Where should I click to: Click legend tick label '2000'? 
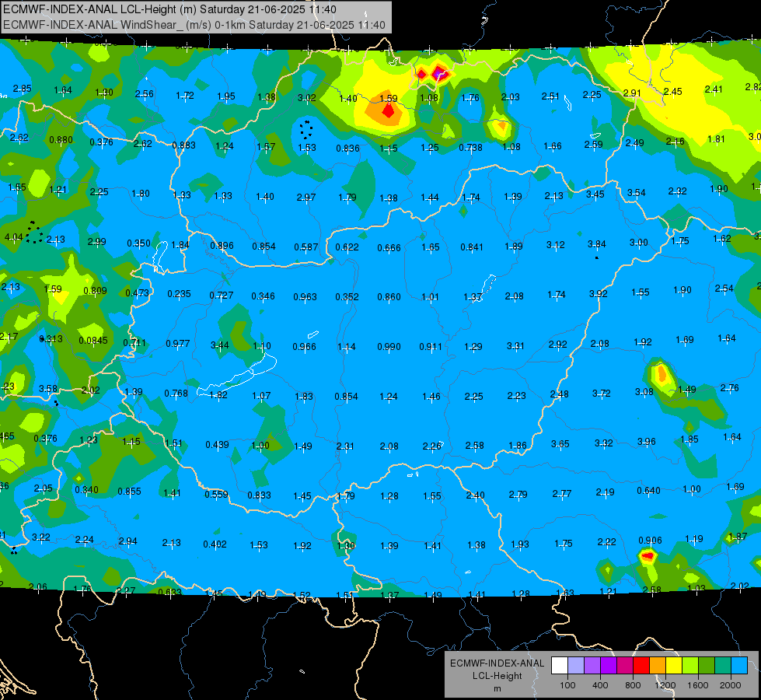(731, 685)
